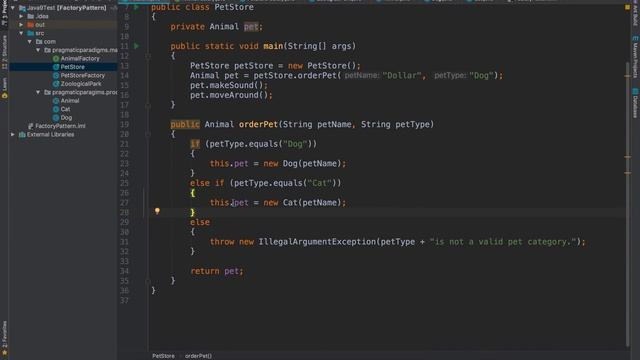Collapse the com package
The image size is (640, 360).
click(x=30, y=42)
